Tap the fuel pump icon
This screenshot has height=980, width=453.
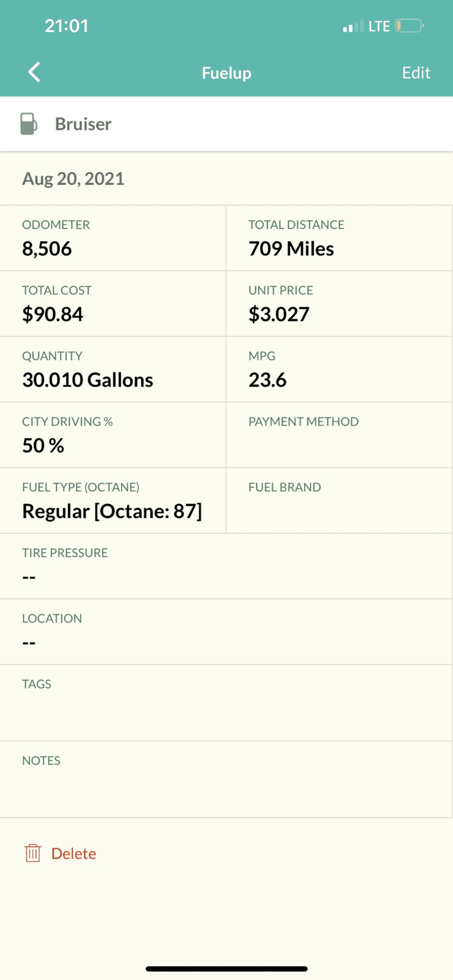pyautogui.click(x=28, y=124)
